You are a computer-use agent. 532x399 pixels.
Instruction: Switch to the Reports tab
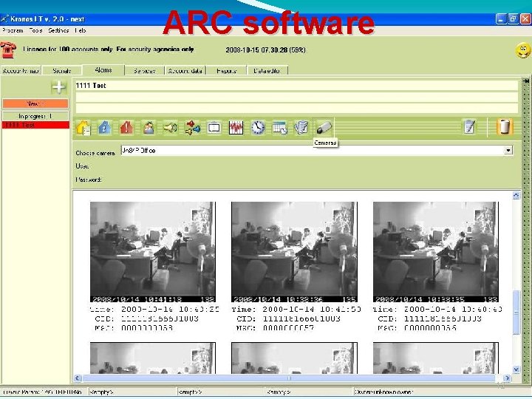click(x=226, y=71)
